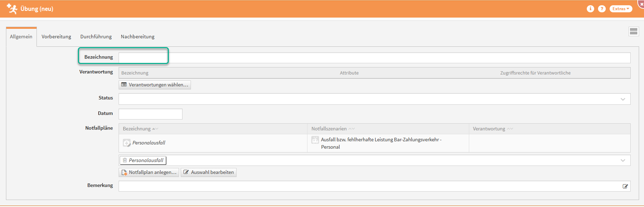Click pencil icon on Auswahl bearbeiten

(x=186, y=172)
